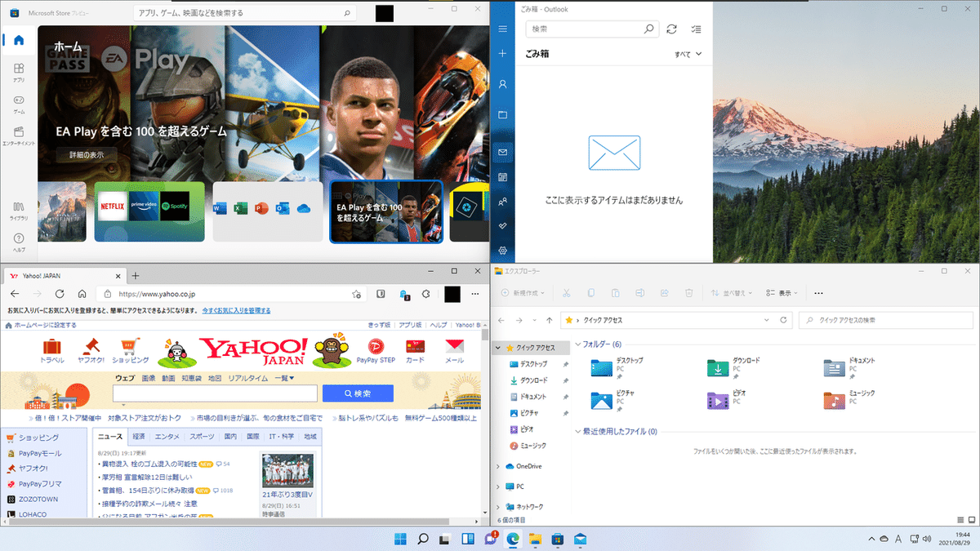
Task: Click 詳細の表示 button on EA Play banner
Action: [x=87, y=154]
